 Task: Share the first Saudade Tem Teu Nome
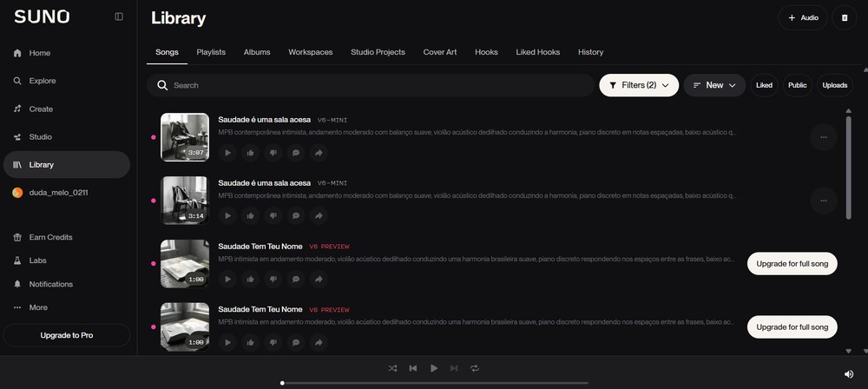point(319,280)
